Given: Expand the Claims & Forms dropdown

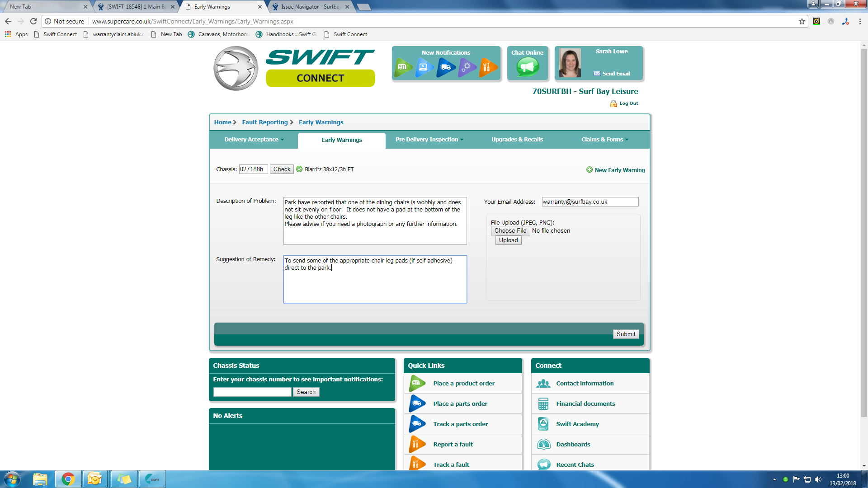Looking at the screenshot, I should click(604, 140).
